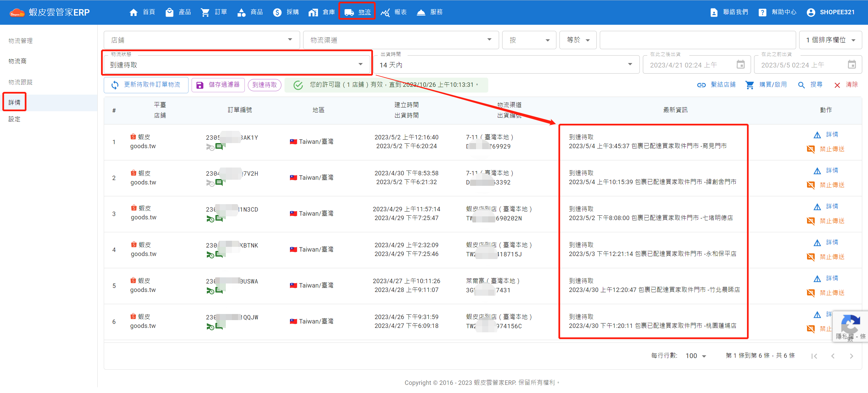The height and width of the screenshot is (393, 868).
Task: Click 禁止傳送 for order row 5
Action: coord(826,293)
